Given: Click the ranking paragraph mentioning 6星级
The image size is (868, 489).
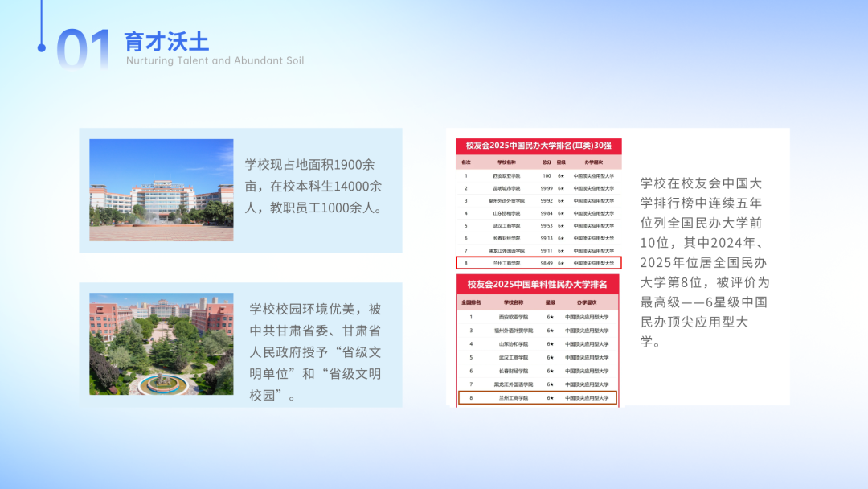Looking at the screenshot, I should point(704,262).
